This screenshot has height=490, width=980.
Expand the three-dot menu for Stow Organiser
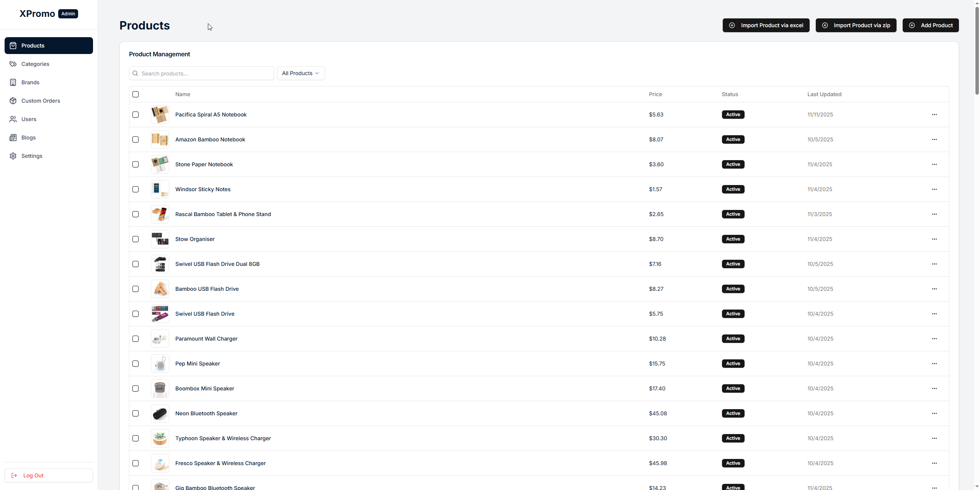click(934, 239)
